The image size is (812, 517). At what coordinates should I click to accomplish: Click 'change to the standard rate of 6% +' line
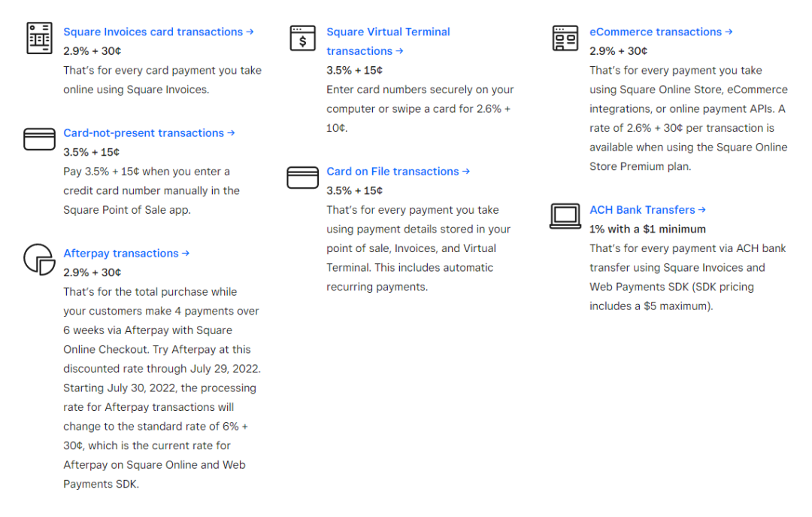156,426
